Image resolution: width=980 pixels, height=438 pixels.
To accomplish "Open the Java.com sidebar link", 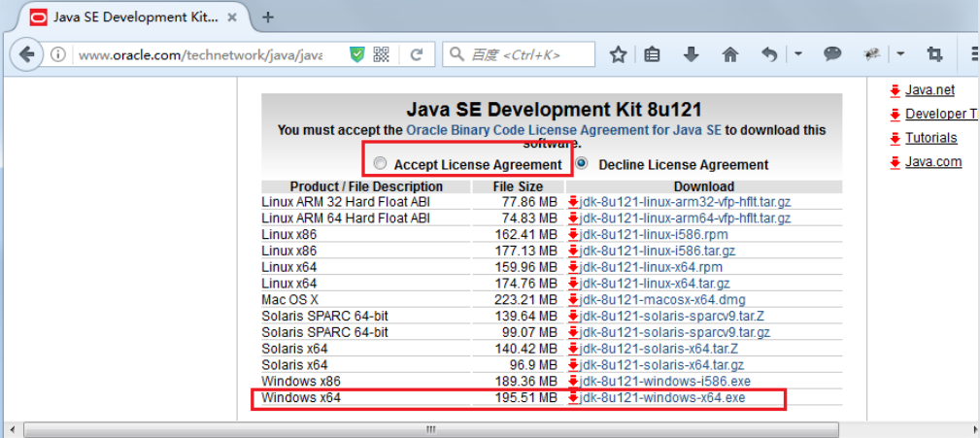I will 933,162.
